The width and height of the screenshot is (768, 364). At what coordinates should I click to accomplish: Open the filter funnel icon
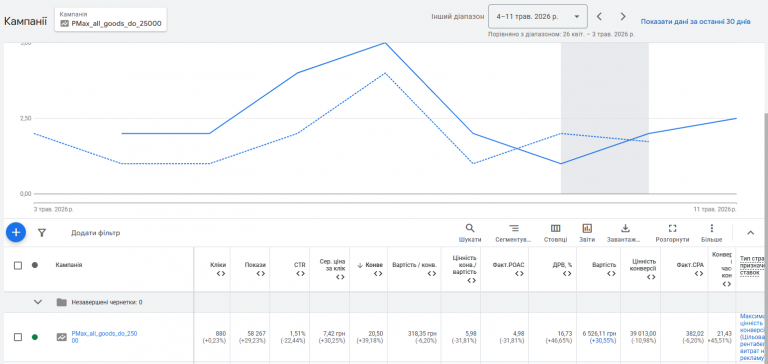[x=42, y=233]
